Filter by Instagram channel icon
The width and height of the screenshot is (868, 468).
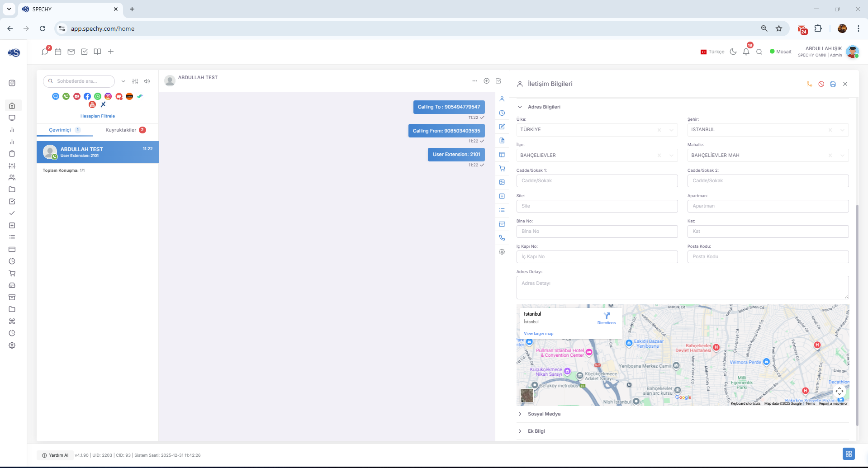tap(108, 96)
